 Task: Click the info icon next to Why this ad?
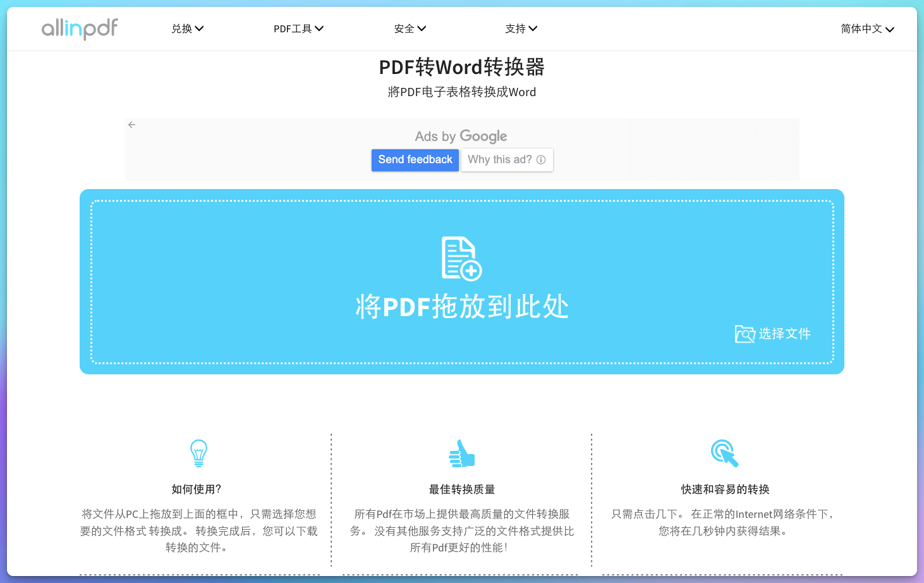point(541,160)
